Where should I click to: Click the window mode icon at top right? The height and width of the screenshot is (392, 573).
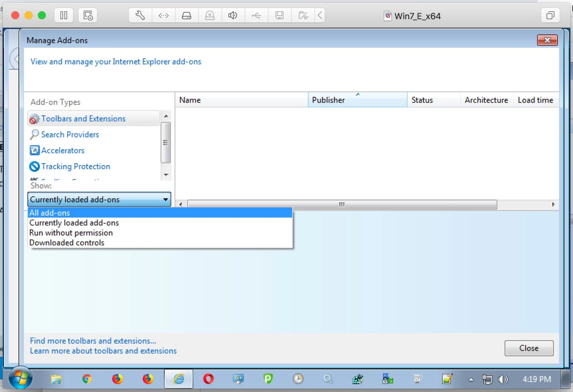tap(550, 15)
